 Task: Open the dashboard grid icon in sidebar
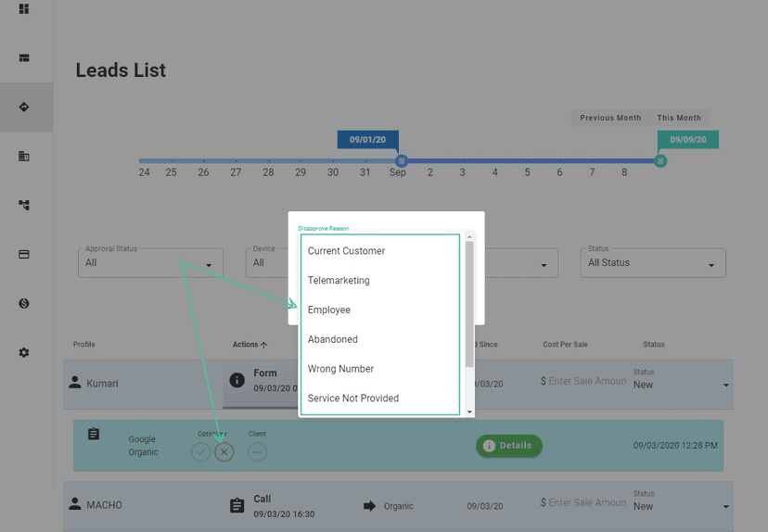point(24,9)
